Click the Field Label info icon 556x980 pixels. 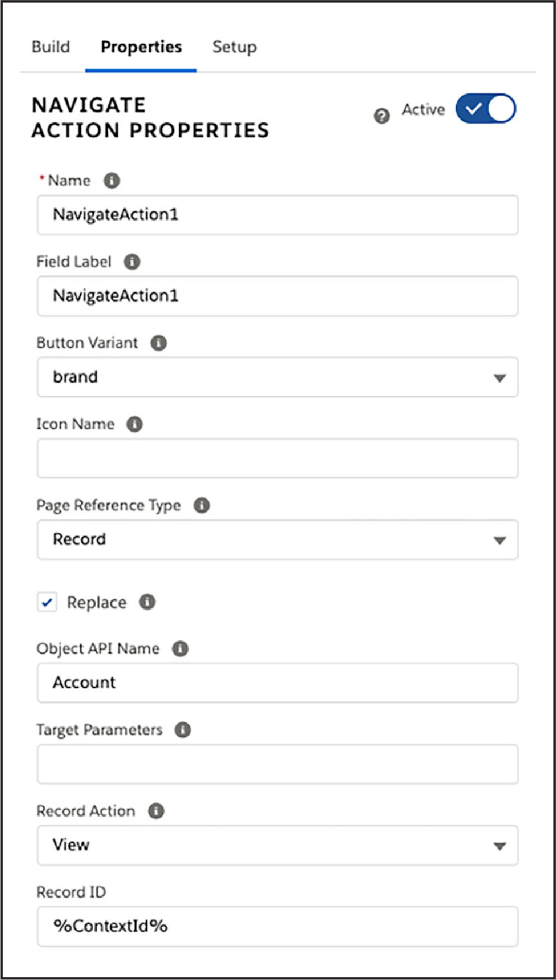pos(132,262)
